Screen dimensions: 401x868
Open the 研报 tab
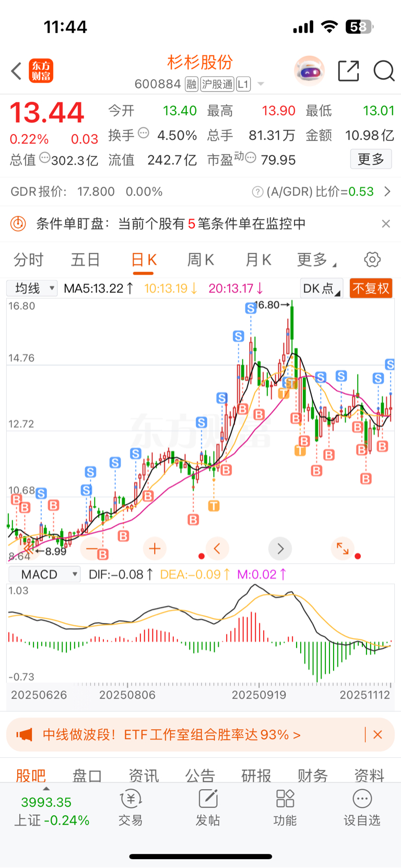(256, 776)
